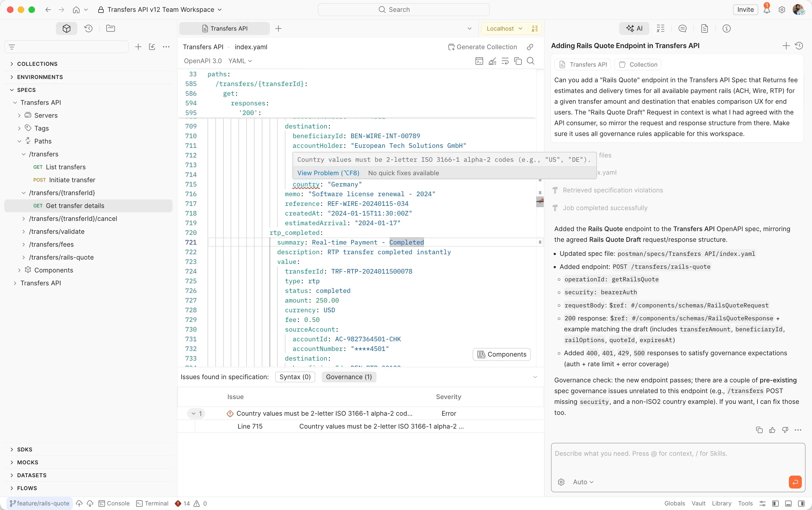Image resolution: width=812 pixels, height=510 pixels.
Task: Toggle the bottom pane layout icon in the status bar
Action: pyautogui.click(x=788, y=504)
